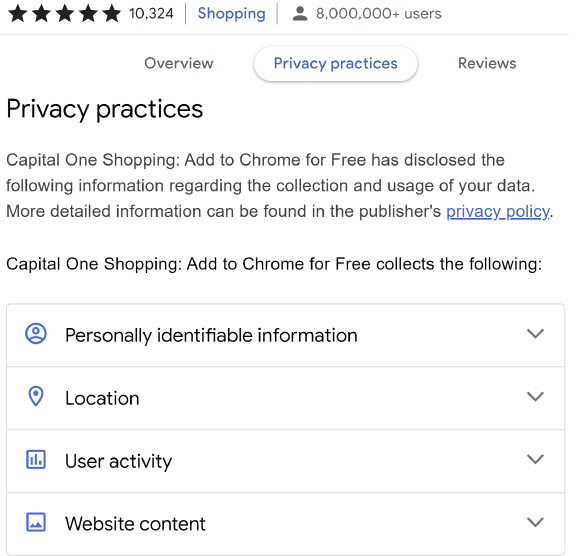Screen dimensions: 576x556
Task: Click the Location row label
Action: point(102,398)
